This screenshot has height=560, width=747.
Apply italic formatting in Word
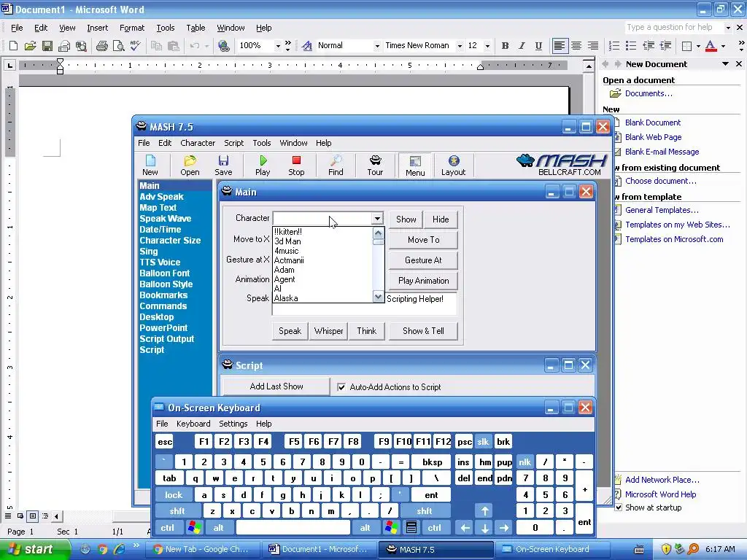522,46
